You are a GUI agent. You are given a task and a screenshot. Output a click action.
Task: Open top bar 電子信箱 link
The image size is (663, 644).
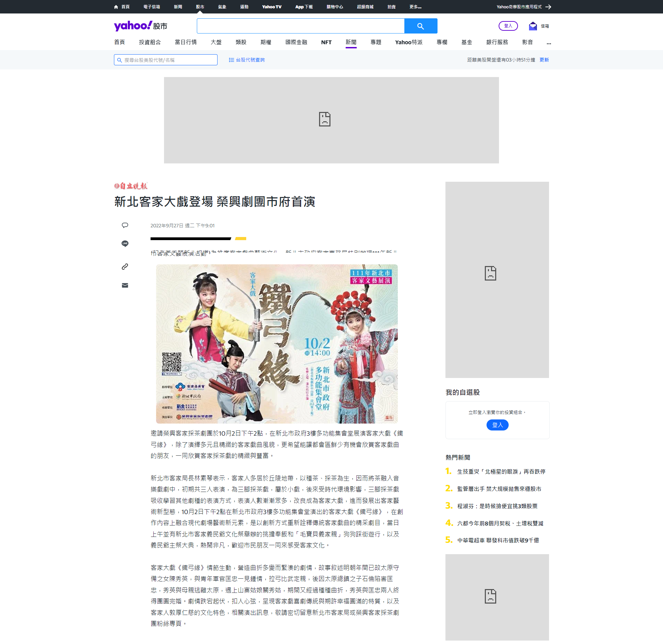pos(152,7)
